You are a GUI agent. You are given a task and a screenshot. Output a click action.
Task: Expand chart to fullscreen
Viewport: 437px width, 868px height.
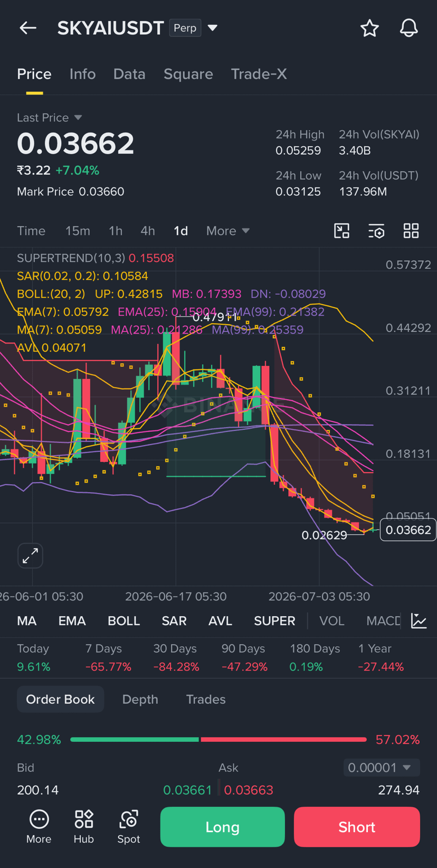(x=30, y=555)
